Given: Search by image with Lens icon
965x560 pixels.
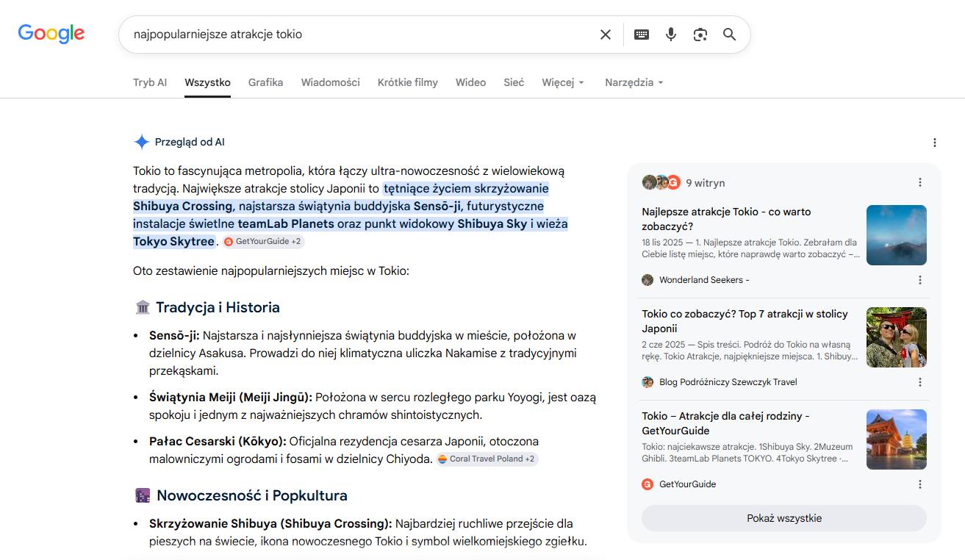Looking at the screenshot, I should [x=700, y=35].
